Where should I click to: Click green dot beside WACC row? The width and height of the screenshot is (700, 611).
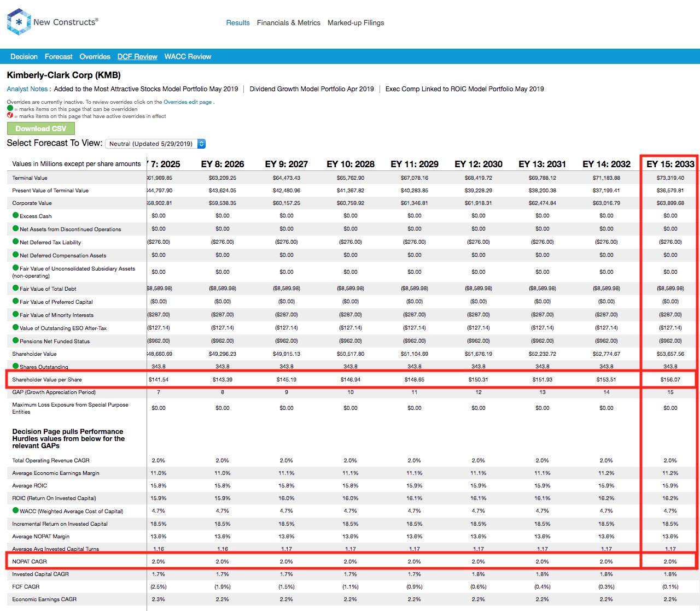[x=16, y=510]
